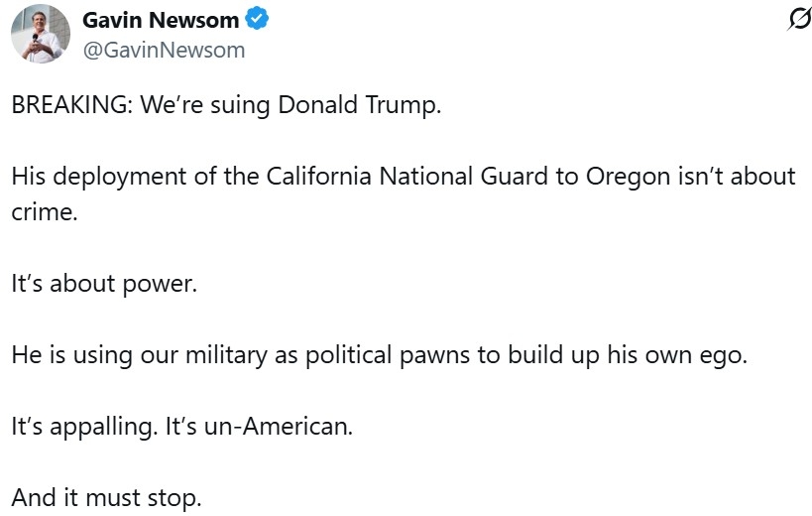Click Gavin Newsom's profile avatar
The image size is (812, 516).
40,34
